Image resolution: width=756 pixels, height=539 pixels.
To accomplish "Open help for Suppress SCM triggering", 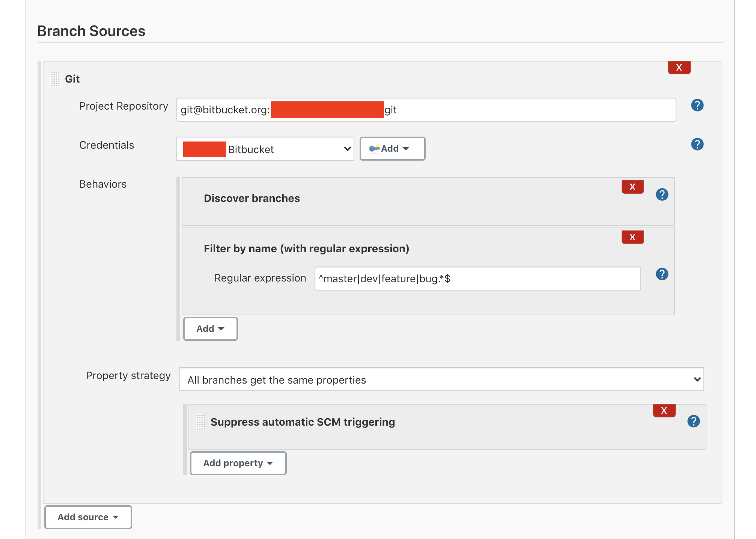I will click(x=693, y=421).
